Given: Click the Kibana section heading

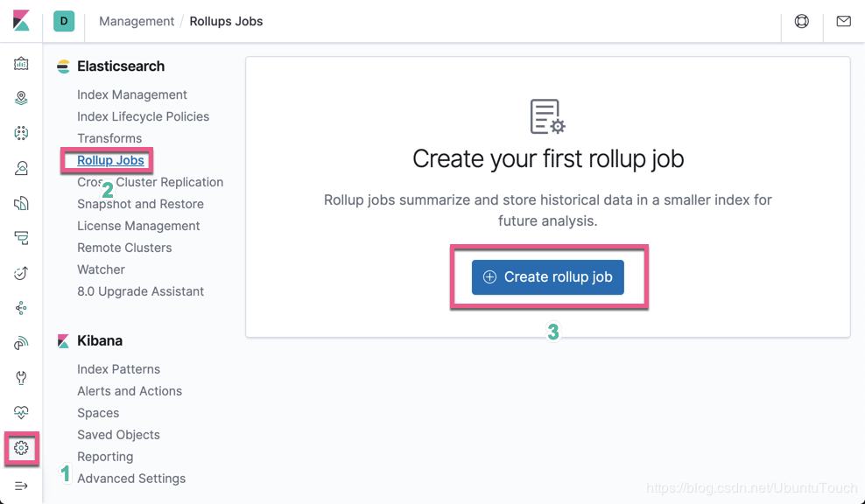Looking at the screenshot, I should (100, 340).
